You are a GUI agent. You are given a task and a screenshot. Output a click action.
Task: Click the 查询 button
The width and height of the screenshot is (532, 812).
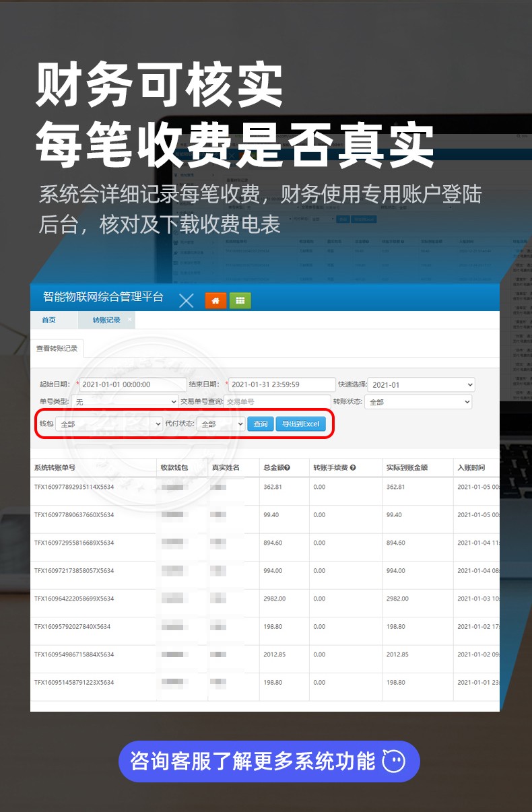[260, 424]
